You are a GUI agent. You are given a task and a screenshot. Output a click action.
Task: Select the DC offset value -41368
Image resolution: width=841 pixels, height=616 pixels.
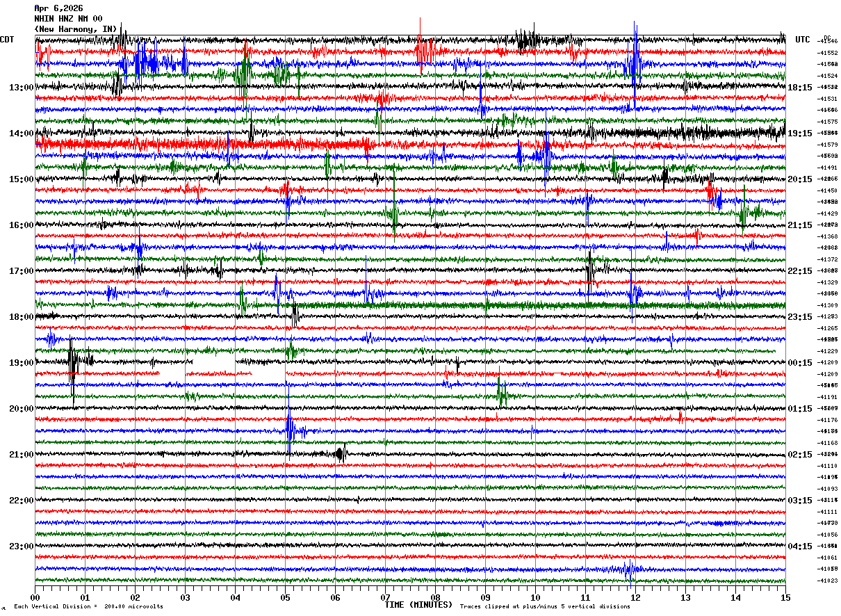(x=827, y=236)
